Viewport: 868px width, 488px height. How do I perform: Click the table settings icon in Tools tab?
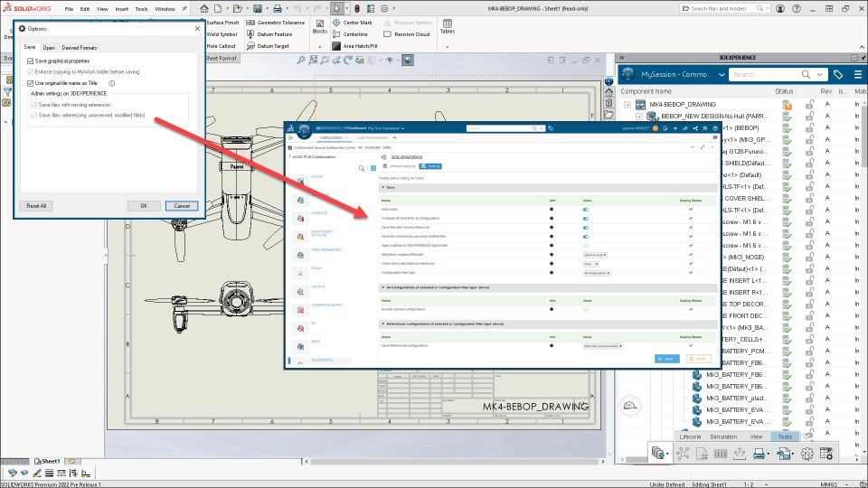pyautogui.click(x=826, y=455)
